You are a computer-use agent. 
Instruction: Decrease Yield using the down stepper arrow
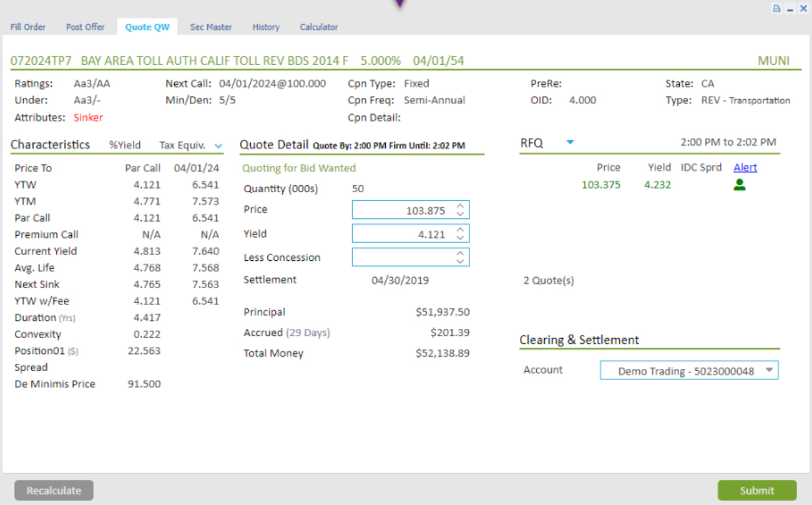pos(460,238)
